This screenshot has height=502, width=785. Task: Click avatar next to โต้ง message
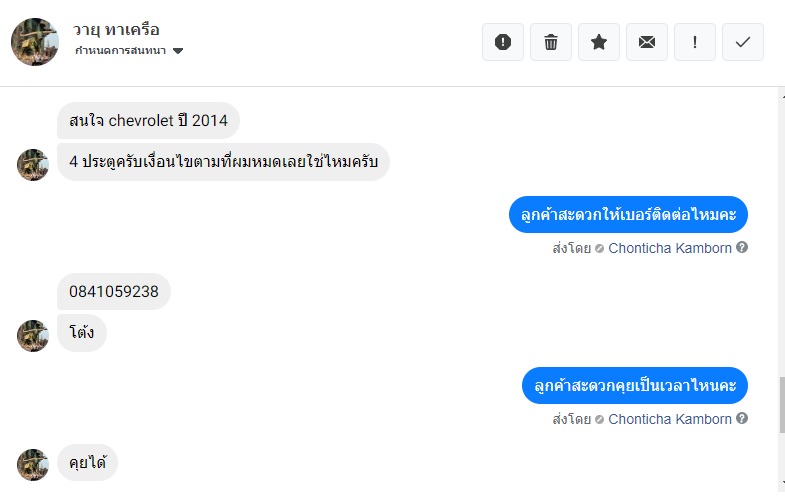pos(33,336)
